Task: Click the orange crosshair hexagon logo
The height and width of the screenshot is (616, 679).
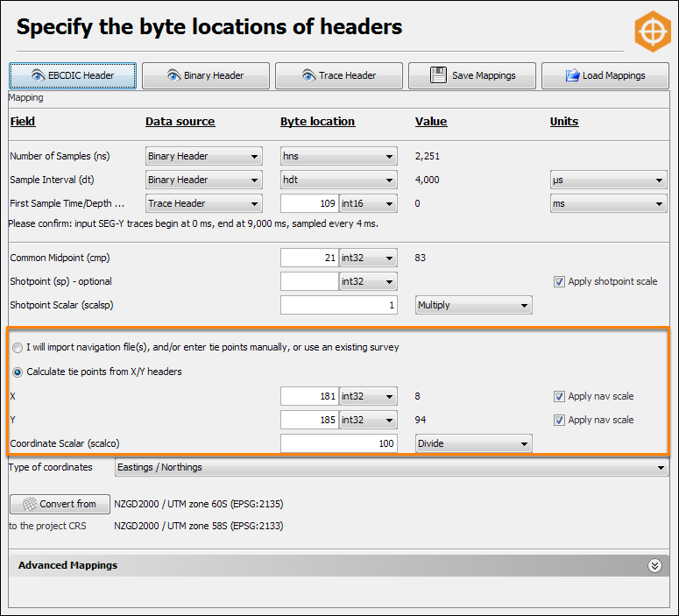Action: [653, 32]
